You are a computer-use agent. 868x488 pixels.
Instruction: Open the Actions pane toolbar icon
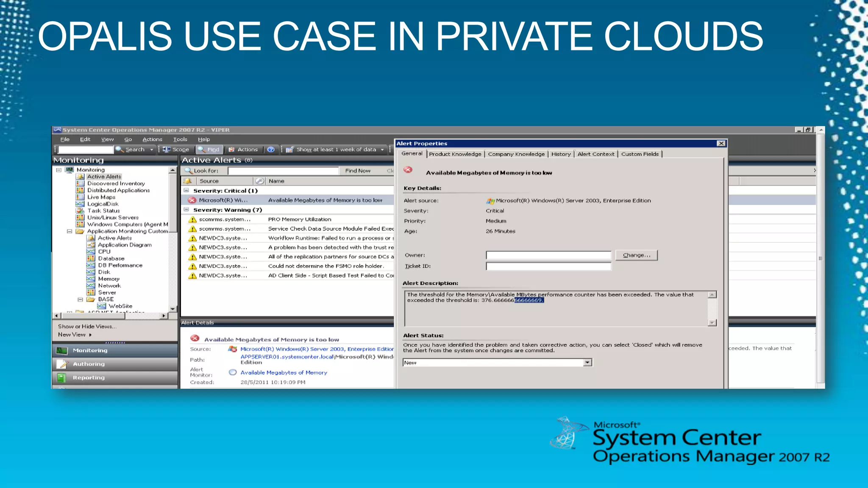tap(232, 150)
